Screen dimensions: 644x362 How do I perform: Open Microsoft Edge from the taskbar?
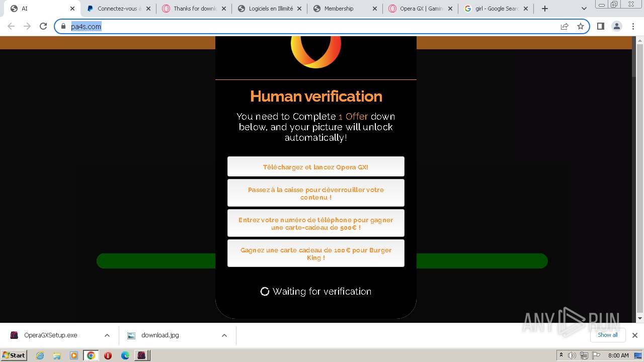pos(125,355)
